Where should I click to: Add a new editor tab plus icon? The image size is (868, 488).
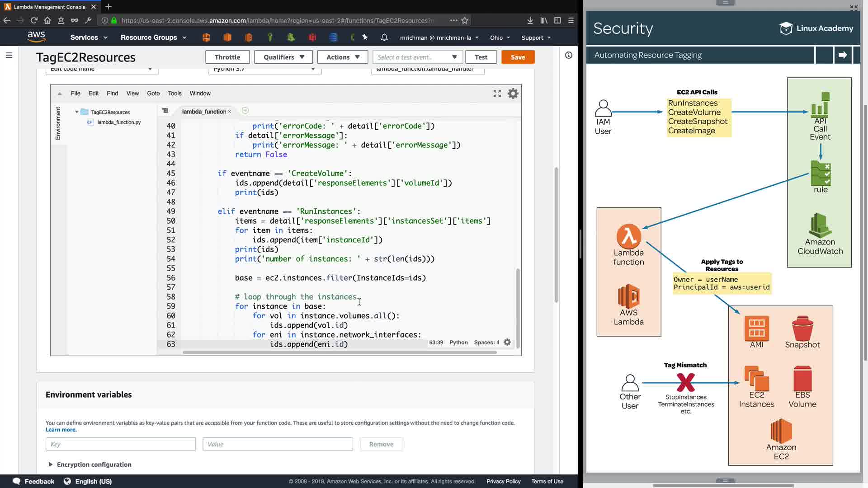pos(245,111)
